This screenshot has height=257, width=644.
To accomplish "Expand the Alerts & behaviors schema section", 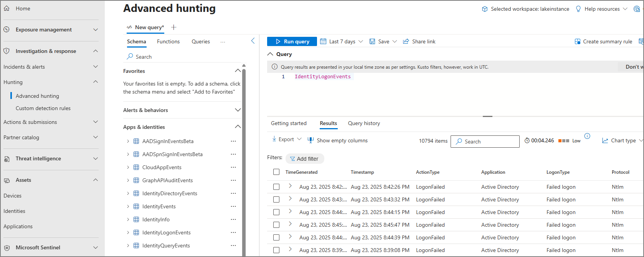I will click(x=238, y=110).
